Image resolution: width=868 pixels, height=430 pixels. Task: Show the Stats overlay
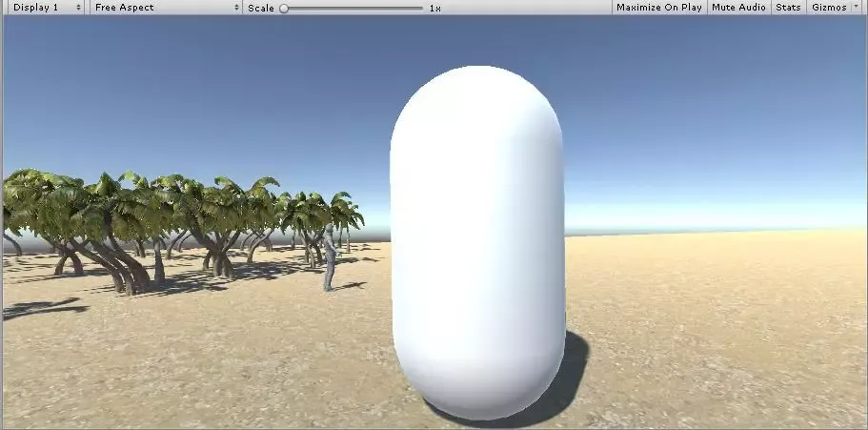click(788, 8)
